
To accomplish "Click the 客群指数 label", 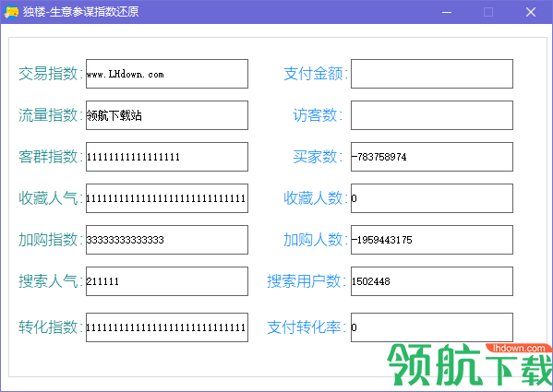I will tap(51, 157).
